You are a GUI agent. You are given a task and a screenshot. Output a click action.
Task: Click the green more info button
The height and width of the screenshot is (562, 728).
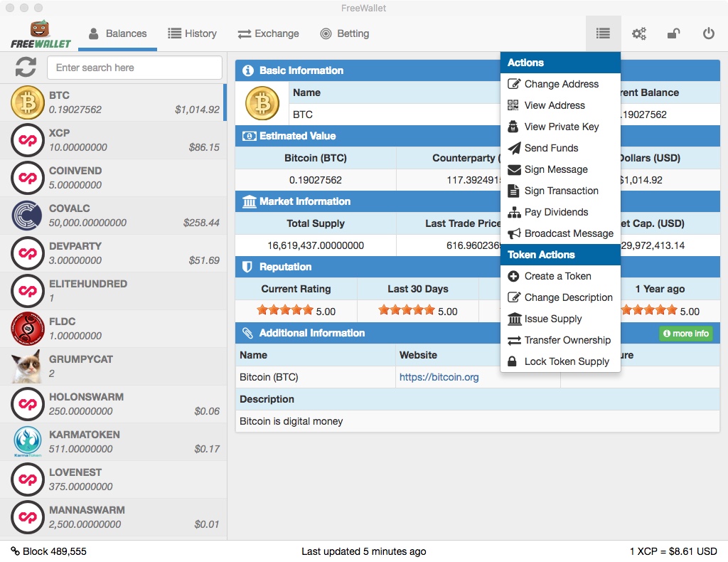pos(686,333)
